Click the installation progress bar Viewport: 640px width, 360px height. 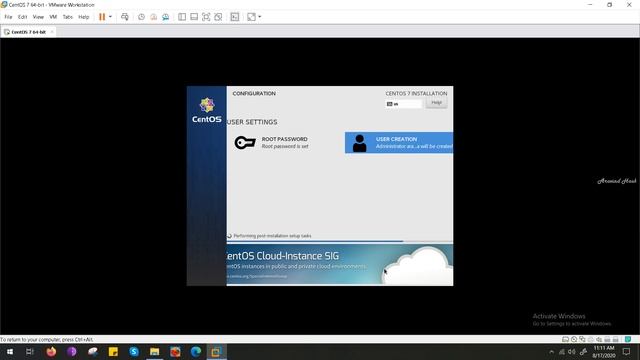pos(340,242)
